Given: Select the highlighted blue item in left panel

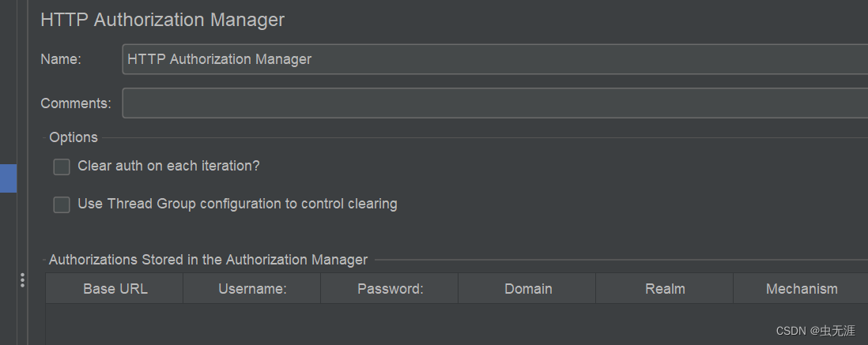Looking at the screenshot, I should click(8, 178).
